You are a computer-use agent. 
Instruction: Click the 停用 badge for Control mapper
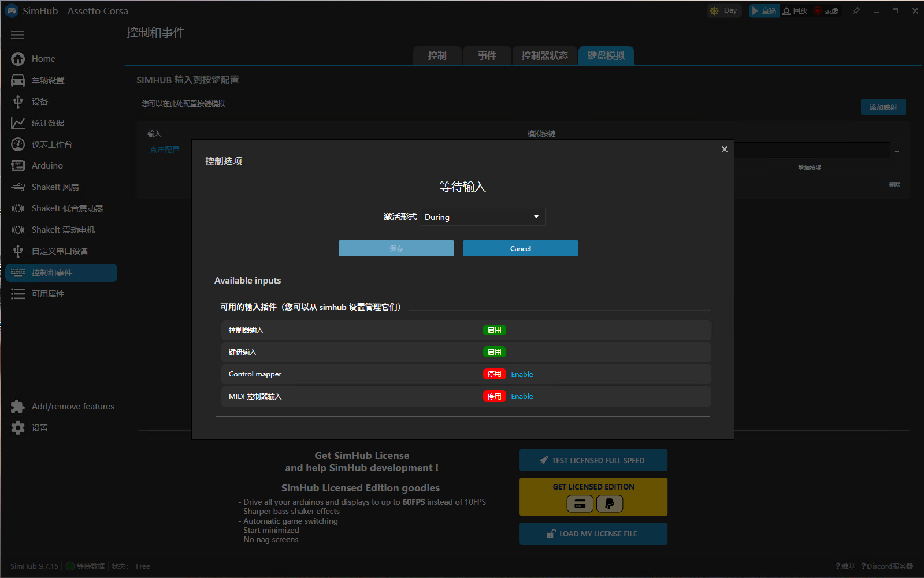[x=495, y=374]
